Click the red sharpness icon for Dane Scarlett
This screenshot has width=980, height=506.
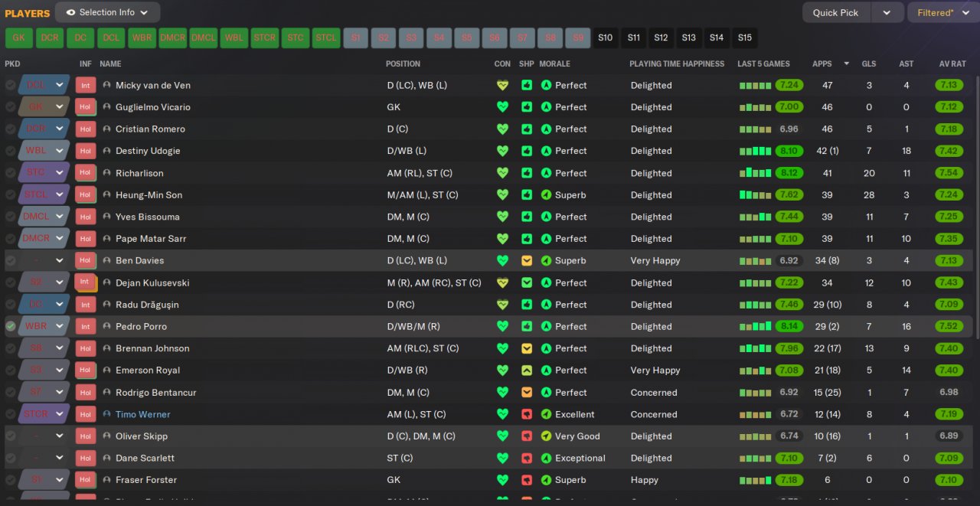click(527, 458)
